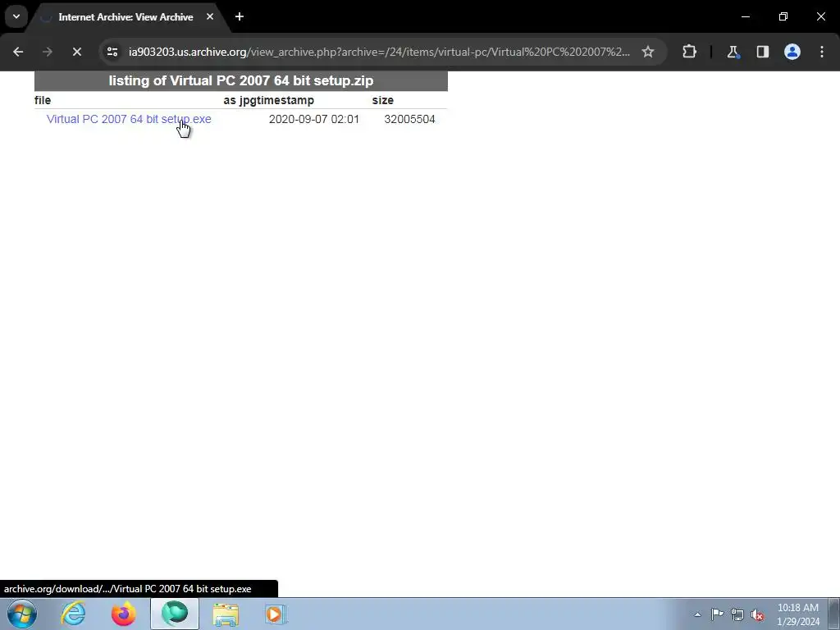Bookmark this page with the star icon
This screenshot has height=630, width=840.
click(648, 52)
